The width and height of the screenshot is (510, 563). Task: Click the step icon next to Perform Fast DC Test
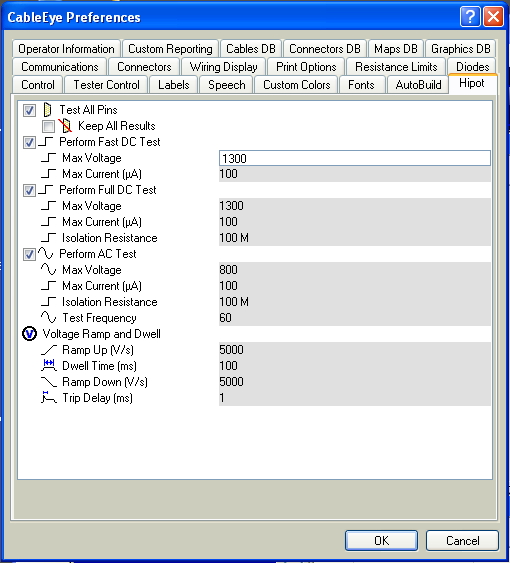pos(46,142)
